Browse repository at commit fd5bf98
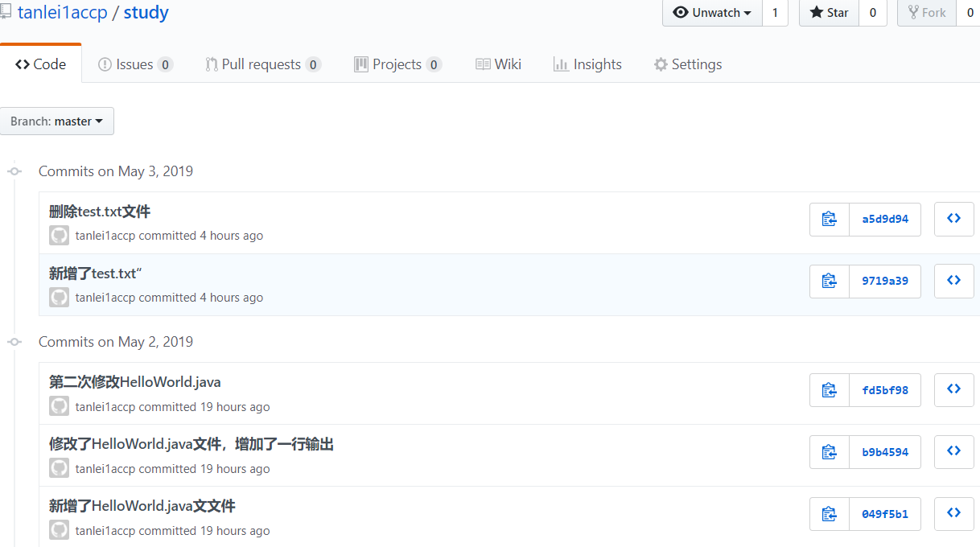980x547 pixels. point(954,390)
